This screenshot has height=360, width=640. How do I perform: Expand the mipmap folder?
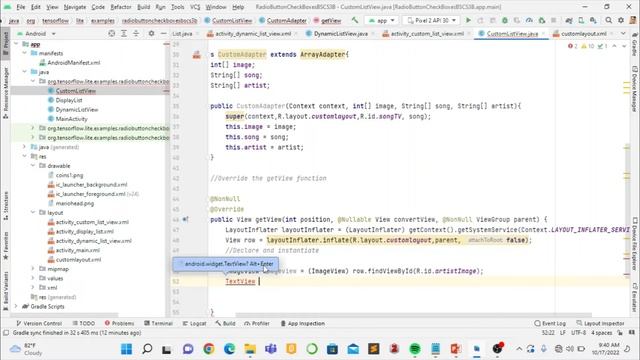click(x=33, y=269)
